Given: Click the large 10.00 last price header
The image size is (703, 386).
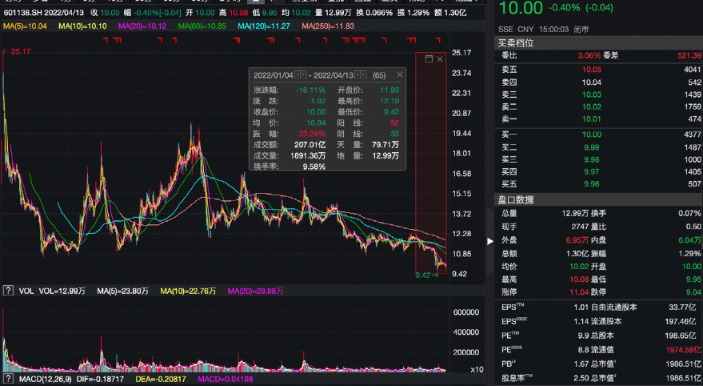Looking at the screenshot, I should [x=521, y=8].
